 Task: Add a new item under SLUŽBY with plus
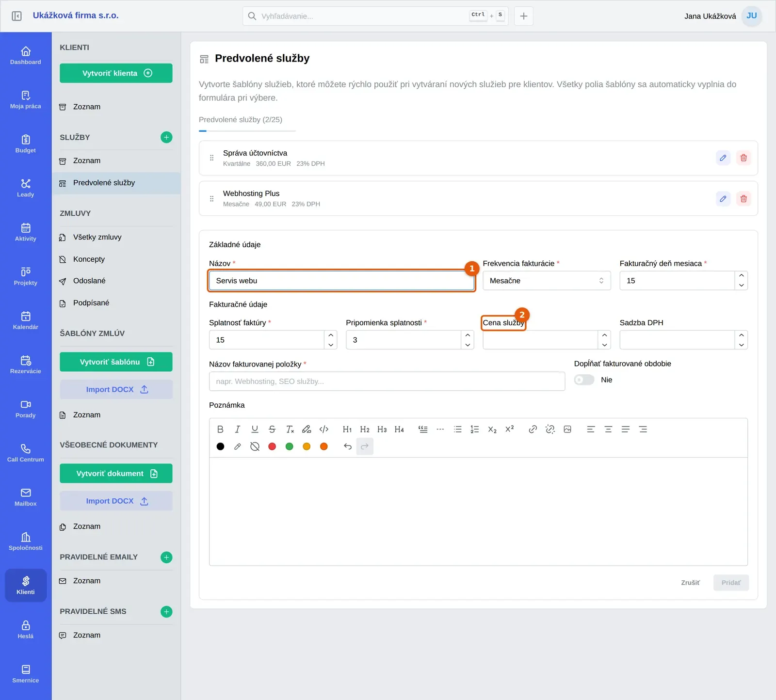coord(166,137)
